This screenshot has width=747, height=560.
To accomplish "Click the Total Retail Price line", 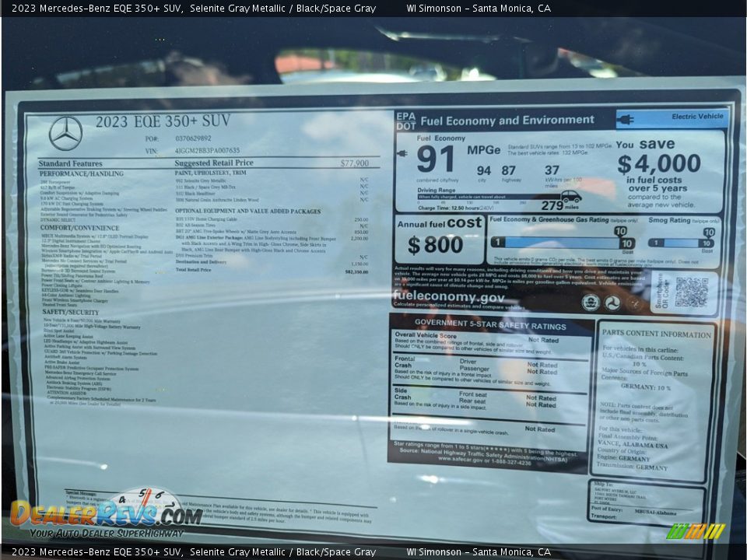I will (272, 271).
